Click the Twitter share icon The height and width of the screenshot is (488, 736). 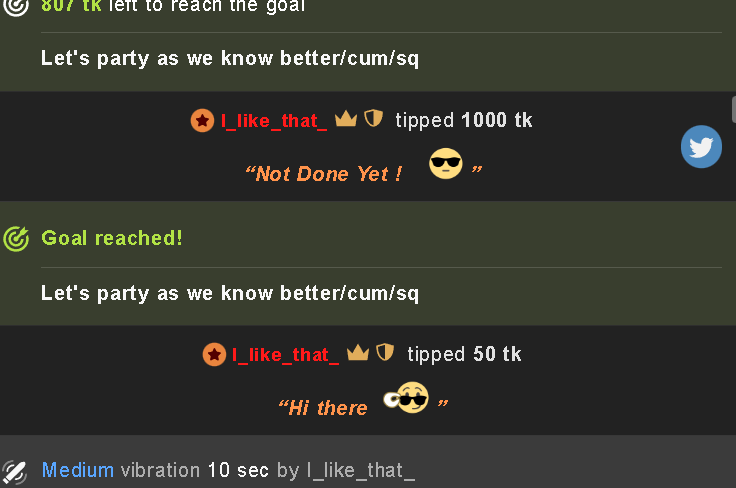(x=701, y=146)
